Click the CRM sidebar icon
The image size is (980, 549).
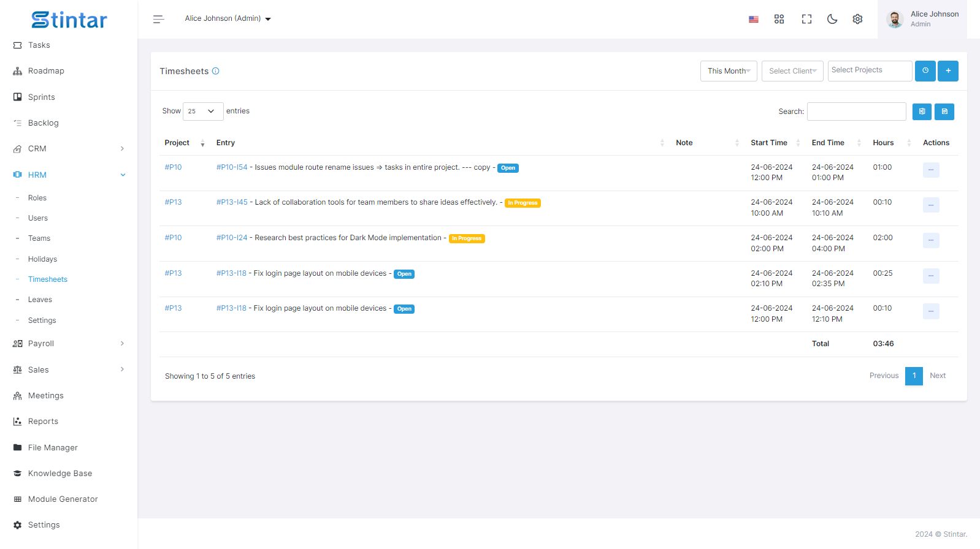[17, 149]
